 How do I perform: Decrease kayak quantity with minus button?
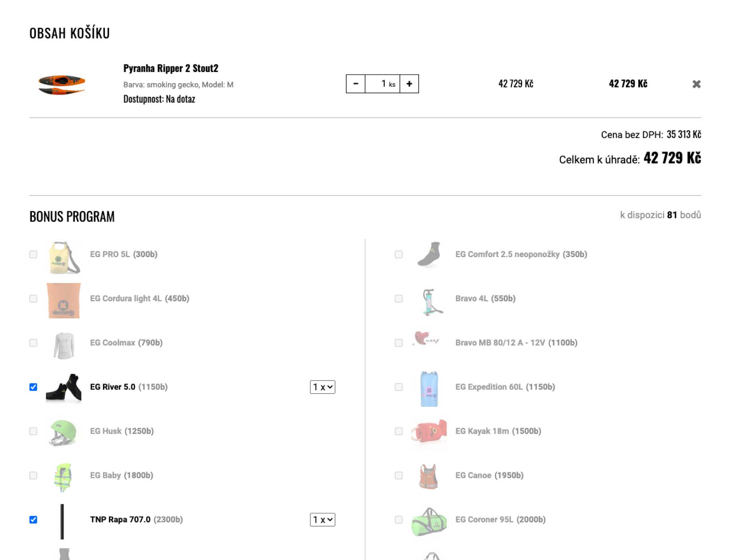(356, 84)
